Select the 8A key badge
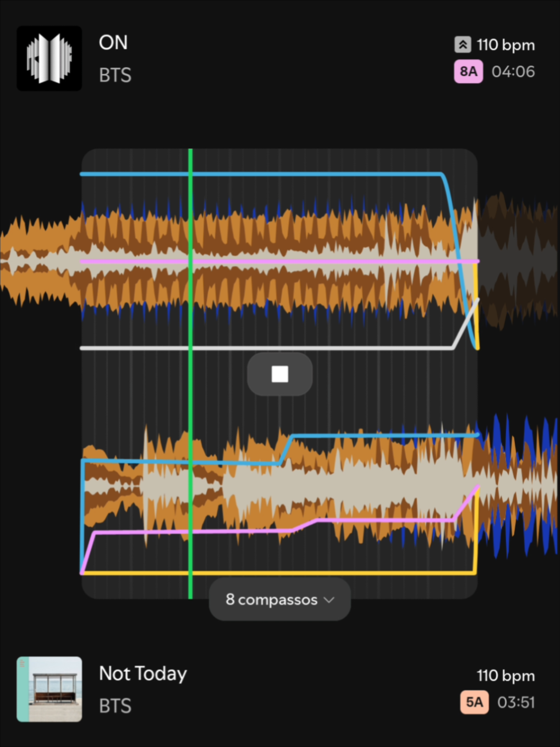 pos(468,72)
